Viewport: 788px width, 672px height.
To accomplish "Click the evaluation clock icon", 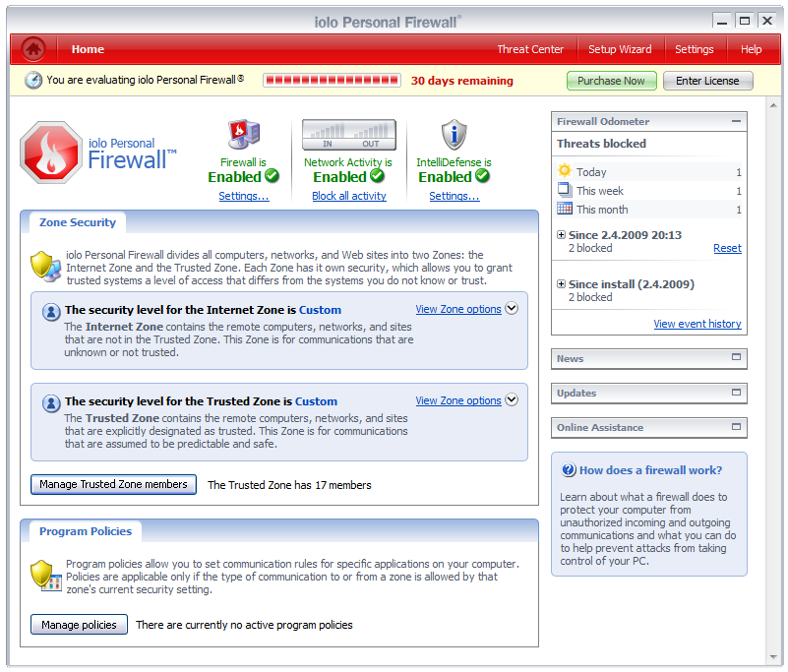I will point(33,81).
